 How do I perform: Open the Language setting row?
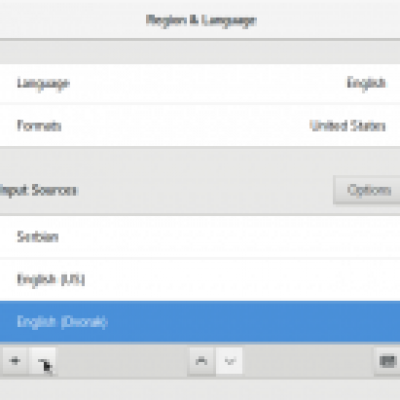pyautogui.click(x=200, y=83)
